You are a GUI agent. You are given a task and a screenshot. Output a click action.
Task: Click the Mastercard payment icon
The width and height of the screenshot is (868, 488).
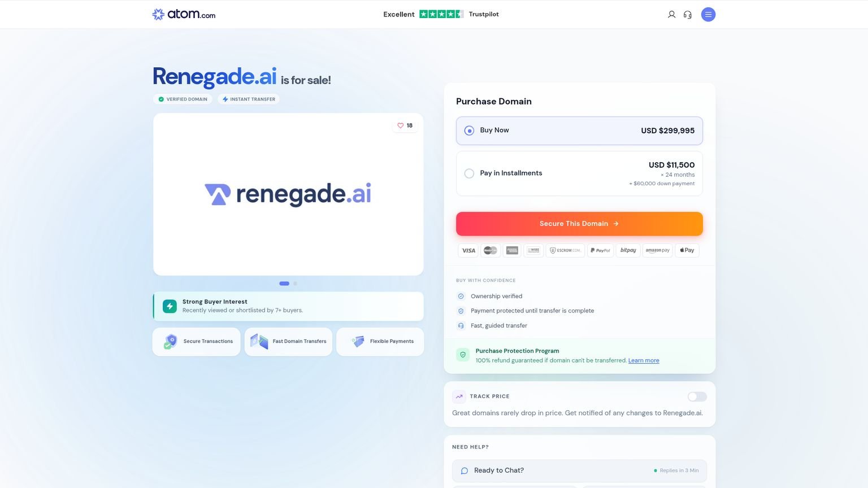[x=491, y=250]
